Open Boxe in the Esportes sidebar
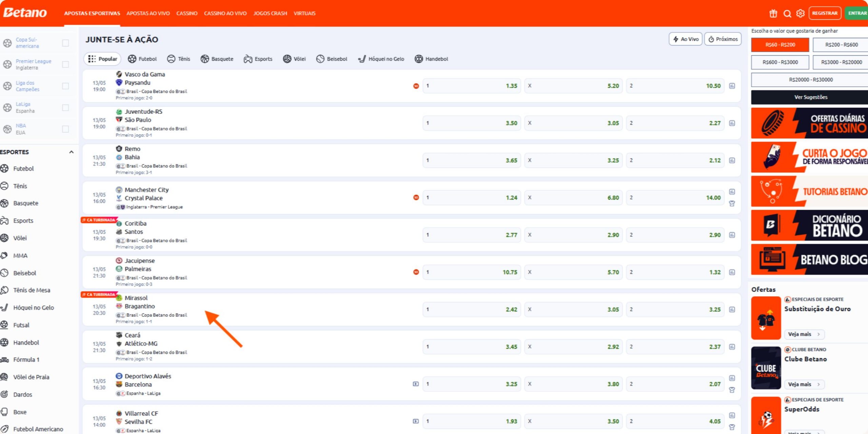The width and height of the screenshot is (868, 434). click(20, 412)
